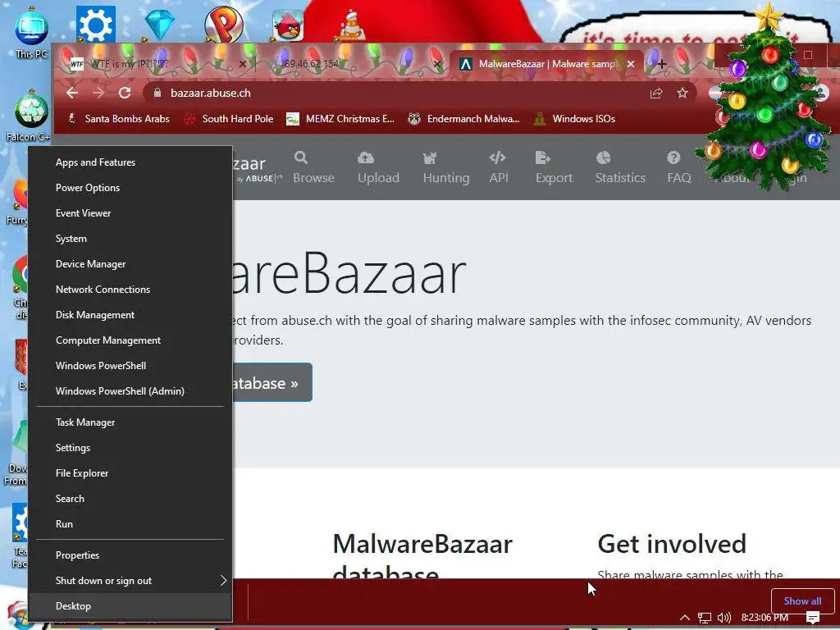Click the MalwareBazaar database heading
The image size is (840, 630).
click(x=422, y=555)
